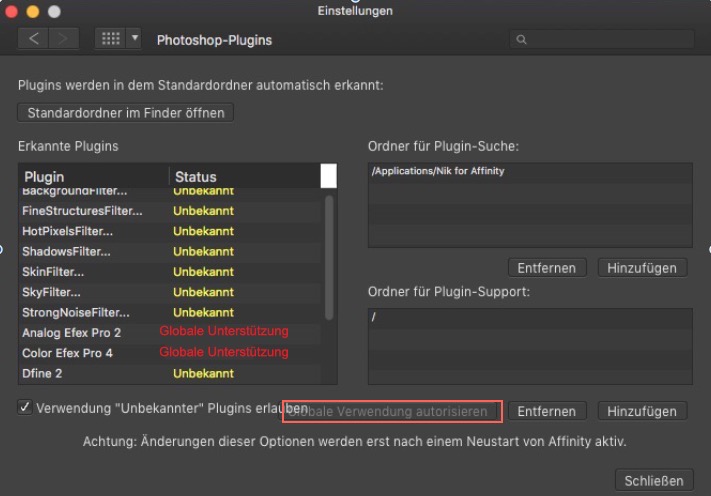Screen dimensions: 711x496
Task: Toggle Verwendung "Unbekannter" Plugins erlauben checkbox
Action: click(x=25, y=407)
